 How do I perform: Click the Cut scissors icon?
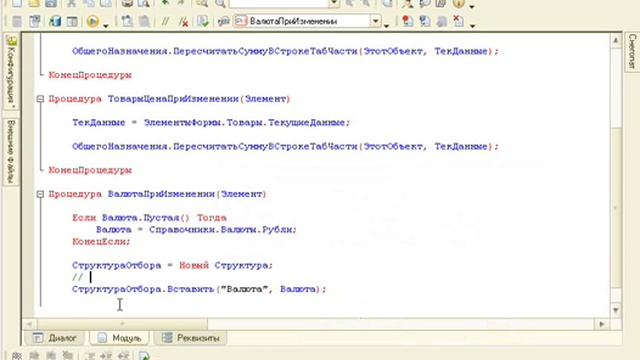click(x=71, y=4)
